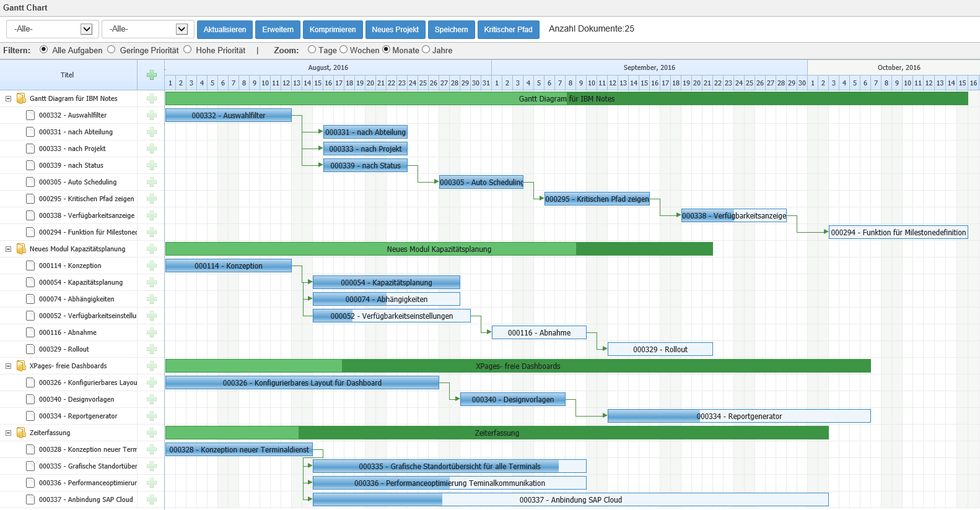Click plus icon for 000295 - Kritischen Pfad row
Viewport: 980px width, 510px height.
152,199
